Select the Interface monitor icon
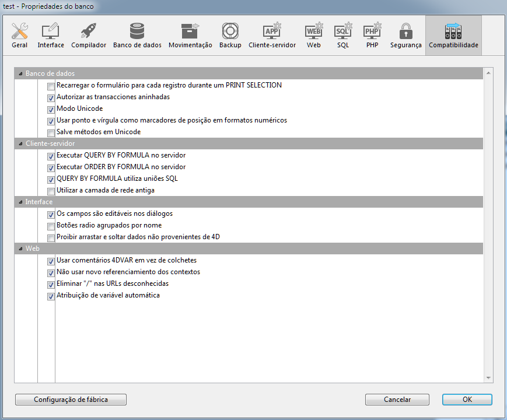 click(51, 32)
